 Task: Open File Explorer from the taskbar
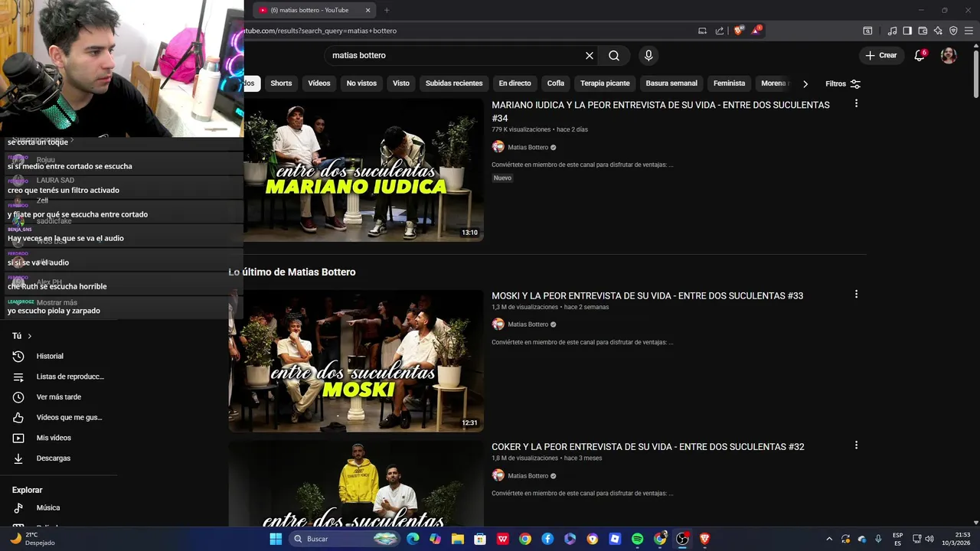tap(458, 539)
